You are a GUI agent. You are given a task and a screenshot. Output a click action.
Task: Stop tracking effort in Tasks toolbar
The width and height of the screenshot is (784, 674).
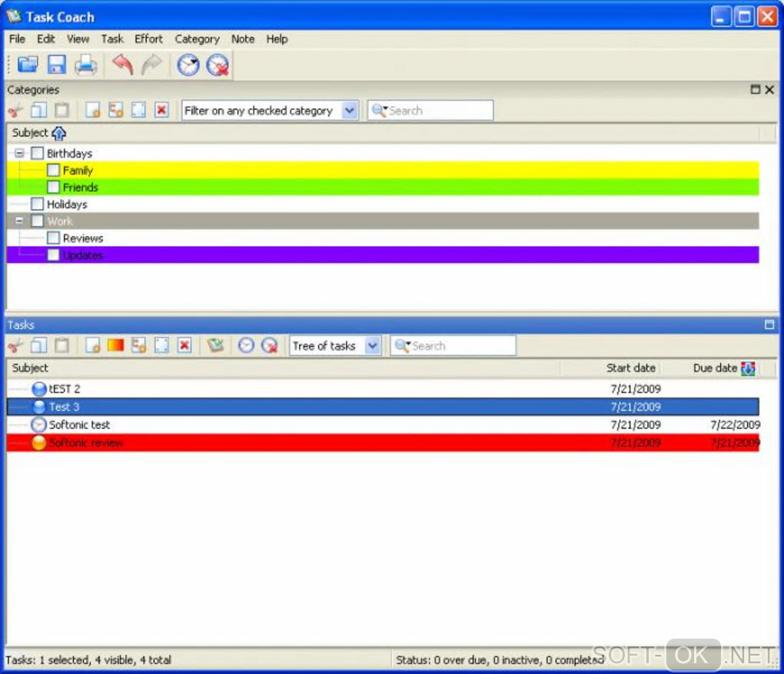[270, 346]
